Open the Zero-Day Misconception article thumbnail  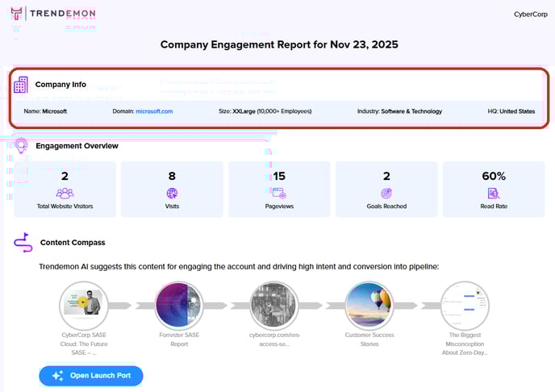tap(464, 306)
